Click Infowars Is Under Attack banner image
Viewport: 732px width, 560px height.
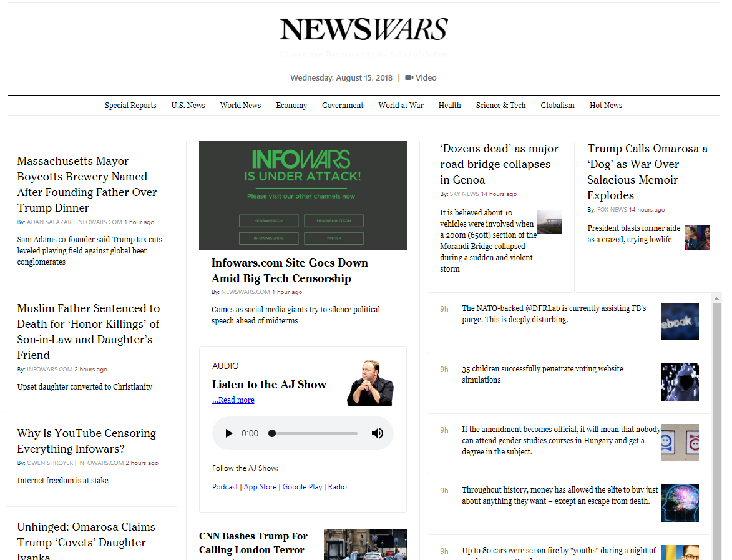[x=303, y=195]
